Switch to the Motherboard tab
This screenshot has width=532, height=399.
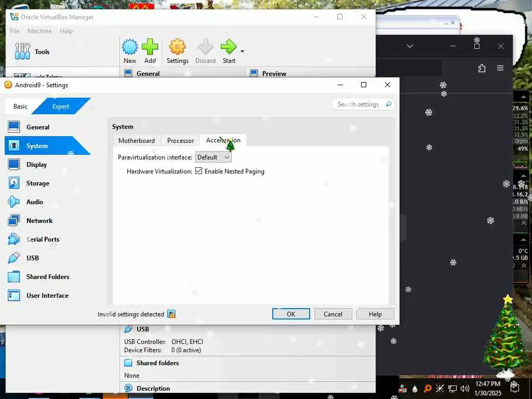tap(137, 140)
